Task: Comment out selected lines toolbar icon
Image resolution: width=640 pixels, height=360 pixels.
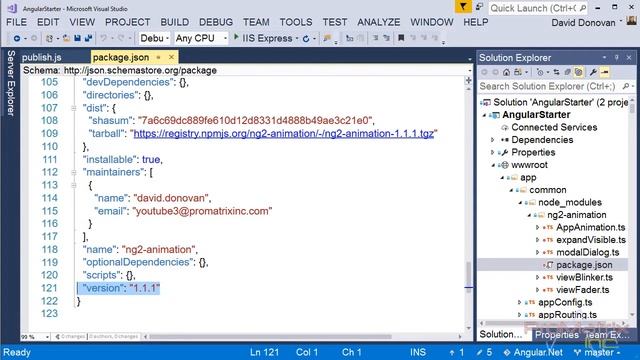Action: coord(375,38)
